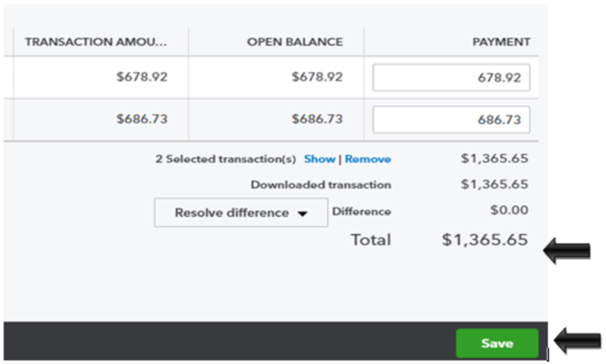Click the $0.00 Difference value
Screen dimensions: 606x364
pyautogui.click(x=509, y=210)
